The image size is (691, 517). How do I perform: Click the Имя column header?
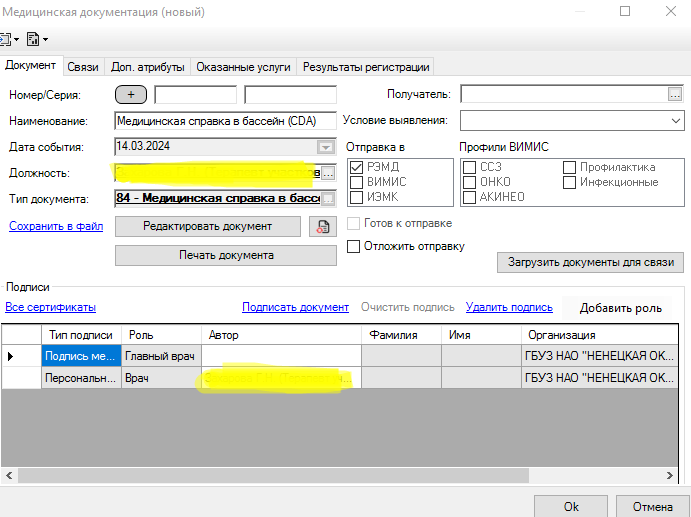(x=481, y=335)
